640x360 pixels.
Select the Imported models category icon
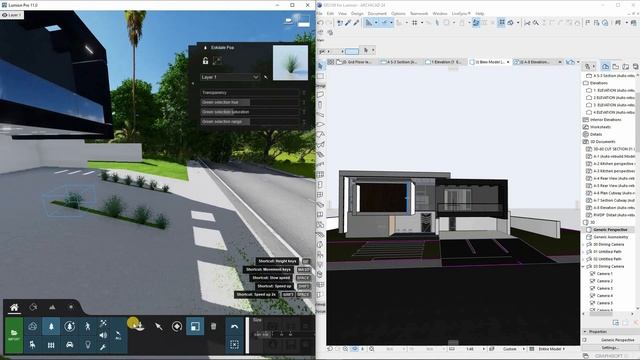pyautogui.click(x=33, y=326)
